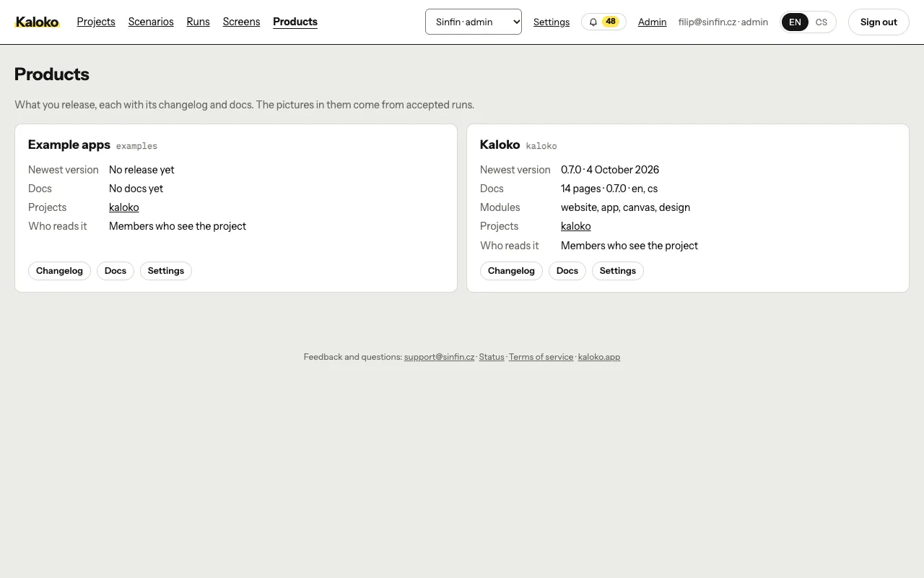The width and height of the screenshot is (924, 578).
Task: Go to the Scenarios nav item
Action: 151,22
